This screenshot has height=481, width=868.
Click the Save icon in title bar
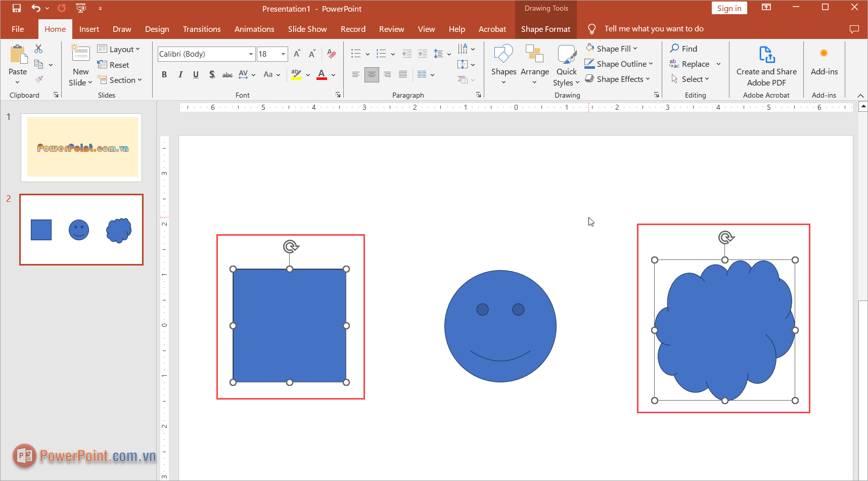(x=17, y=8)
